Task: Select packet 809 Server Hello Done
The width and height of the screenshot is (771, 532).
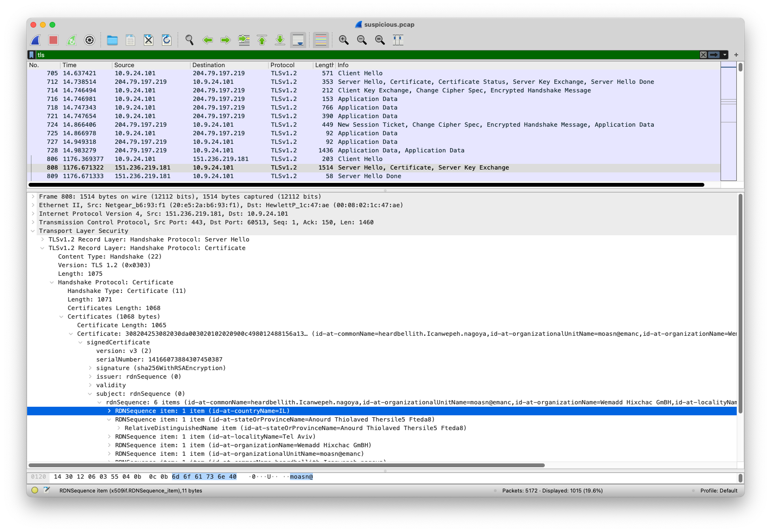Action: [x=374, y=176]
